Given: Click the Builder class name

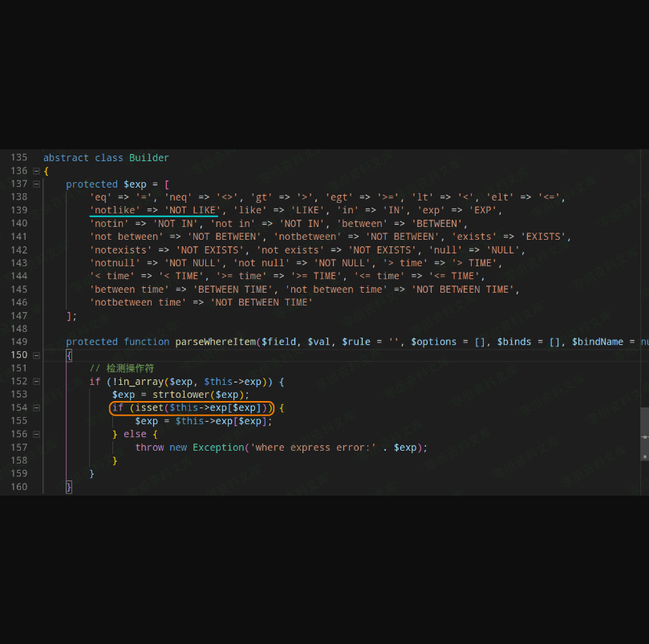Looking at the screenshot, I should [x=149, y=158].
